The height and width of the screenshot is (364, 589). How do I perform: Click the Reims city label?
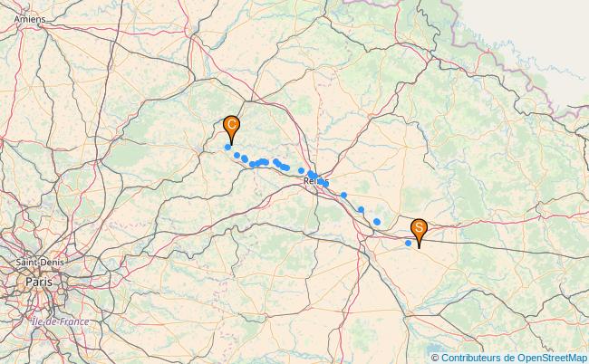(316, 181)
